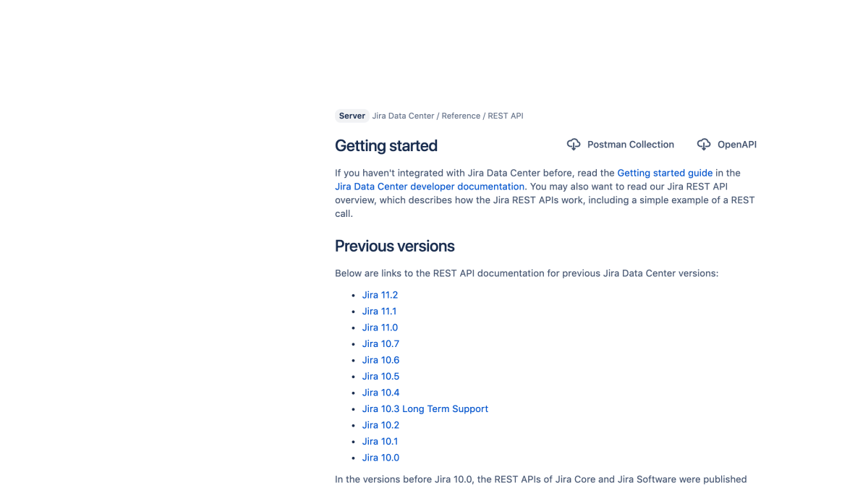Open Jira 10.3 Long Term Support link

pos(425,408)
